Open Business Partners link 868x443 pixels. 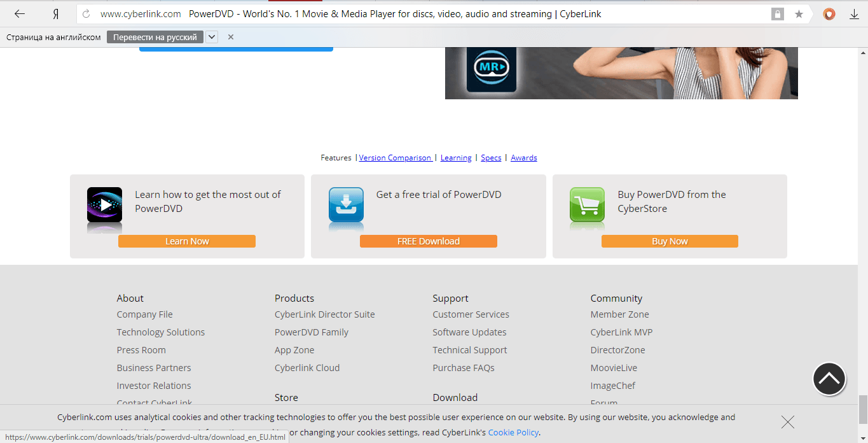pos(154,368)
